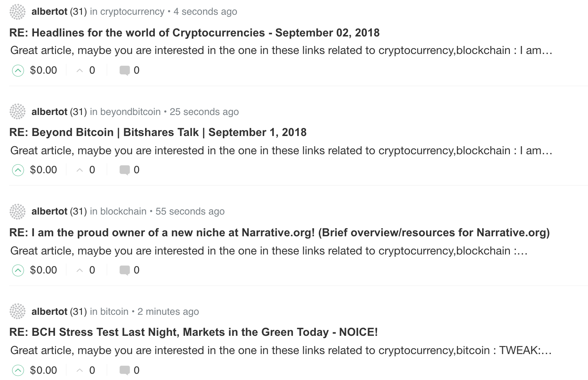The image size is (588, 380).
Task: Toggle upvote on the Beyond Bitcoin comment
Action: click(18, 170)
